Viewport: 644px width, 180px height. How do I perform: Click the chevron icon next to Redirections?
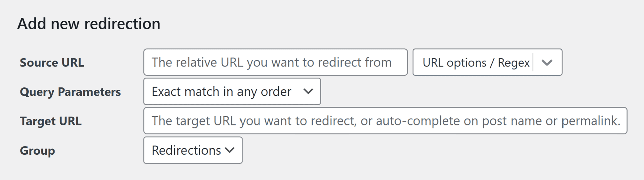pyautogui.click(x=230, y=150)
